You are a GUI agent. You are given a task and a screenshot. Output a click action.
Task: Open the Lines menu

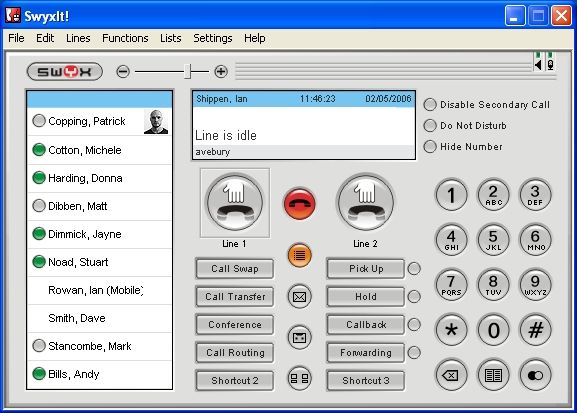(78, 38)
